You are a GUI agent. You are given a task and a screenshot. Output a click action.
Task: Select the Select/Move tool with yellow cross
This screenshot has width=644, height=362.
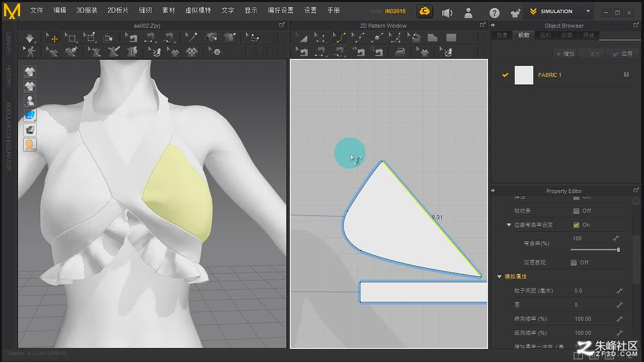pos(52,38)
